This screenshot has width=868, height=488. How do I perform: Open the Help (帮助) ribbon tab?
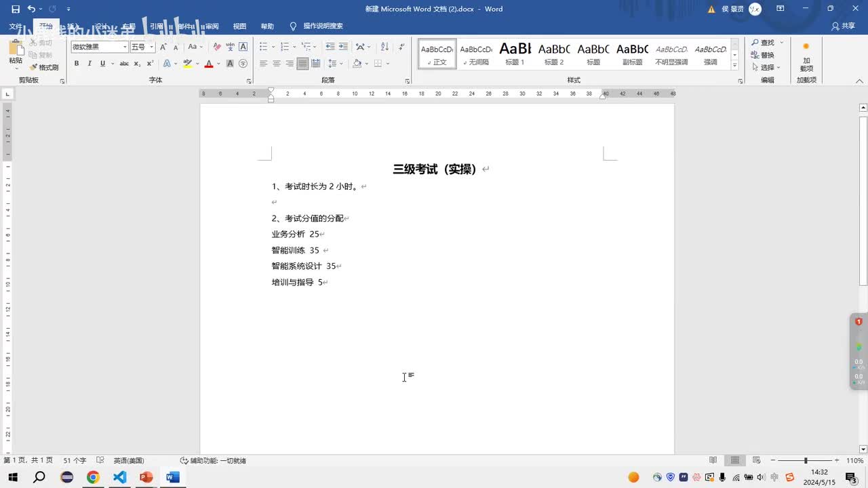[267, 26]
